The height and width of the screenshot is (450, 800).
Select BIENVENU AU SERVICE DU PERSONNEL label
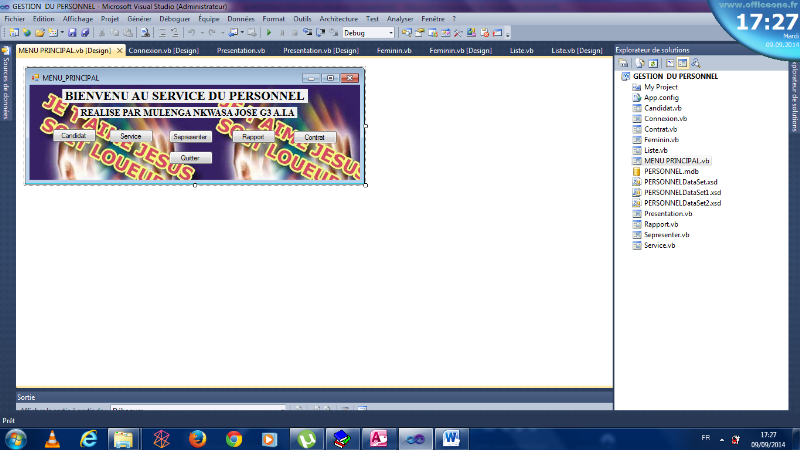coord(185,96)
